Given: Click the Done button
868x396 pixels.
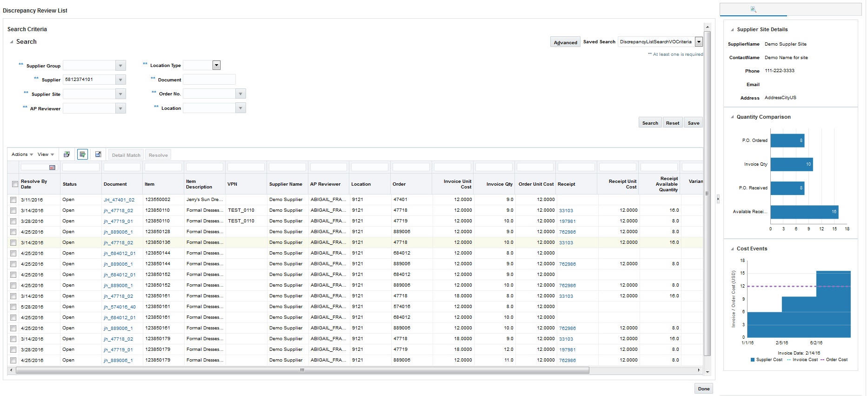Looking at the screenshot, I should tap(704, 389).
